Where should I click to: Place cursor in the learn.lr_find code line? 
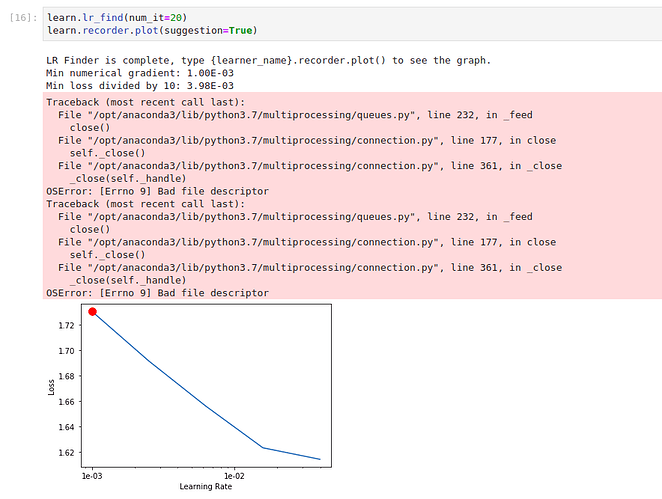[117, 17]
